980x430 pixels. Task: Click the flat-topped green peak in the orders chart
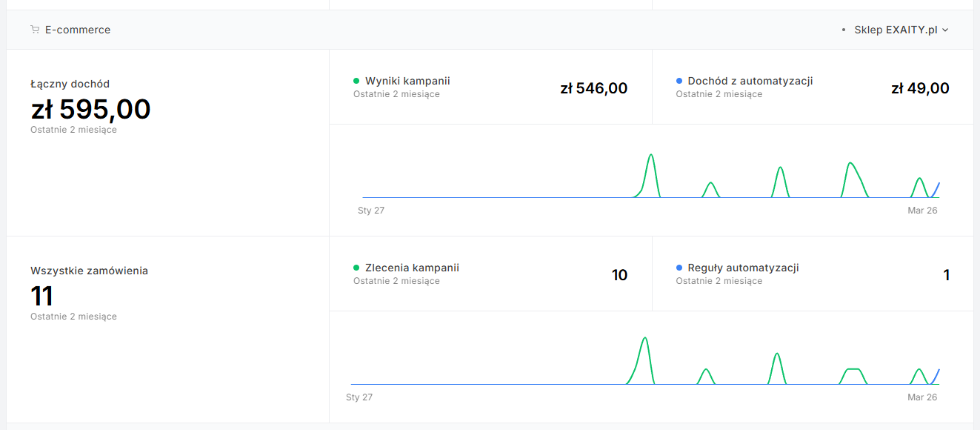coord(853,369)
